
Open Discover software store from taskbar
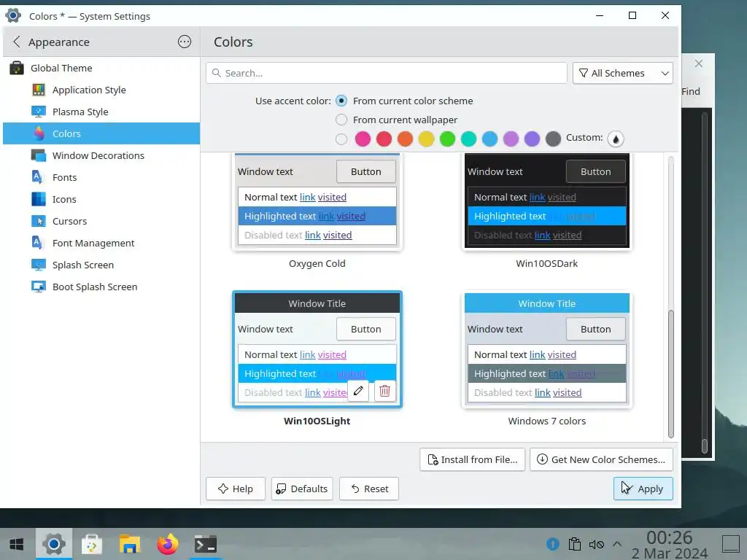click(91, 544)
